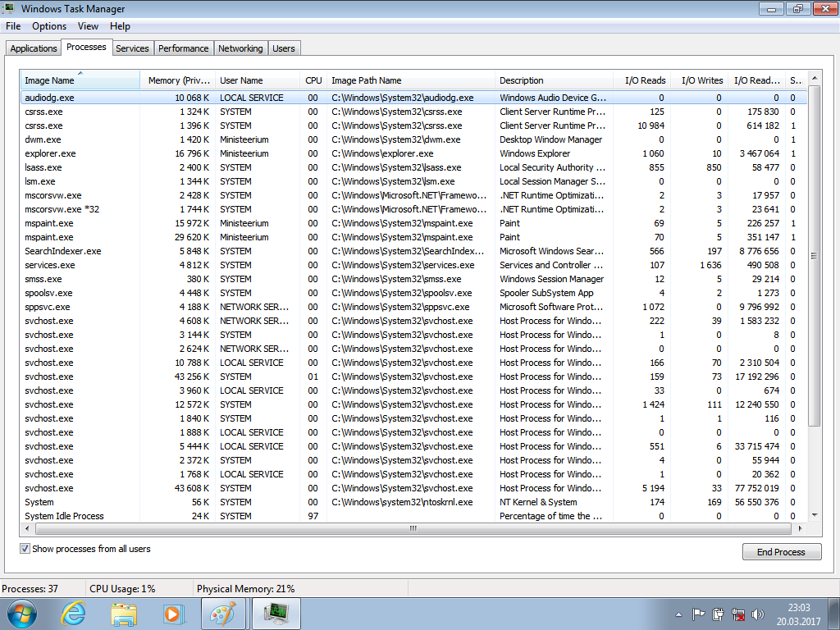Click the End Process button

pos(782,552)
